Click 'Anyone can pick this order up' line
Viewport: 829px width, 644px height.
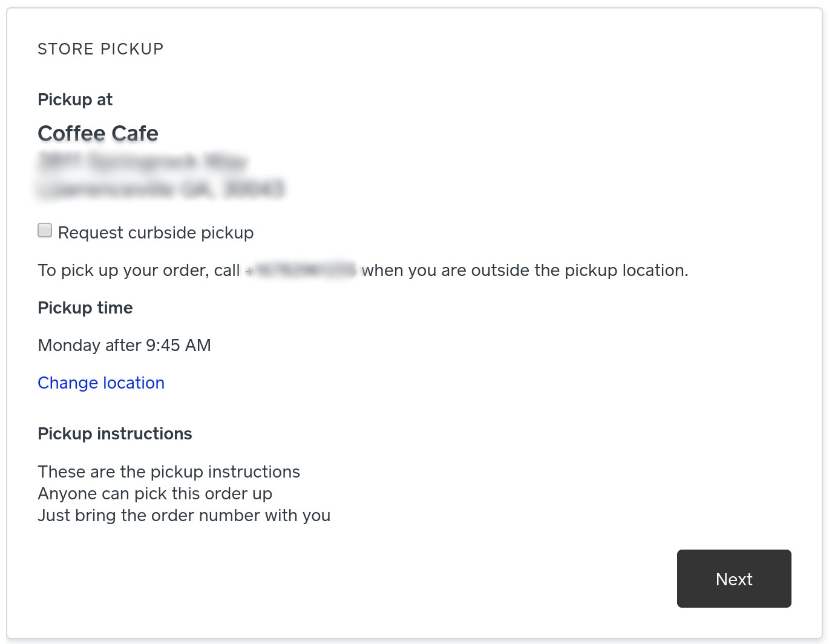[x=155, y=494]
